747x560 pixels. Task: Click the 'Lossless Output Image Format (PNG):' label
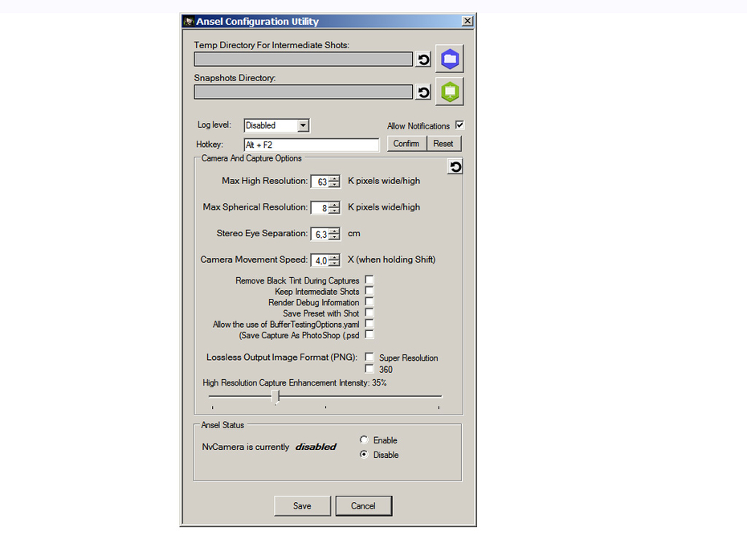click(282, 357)
